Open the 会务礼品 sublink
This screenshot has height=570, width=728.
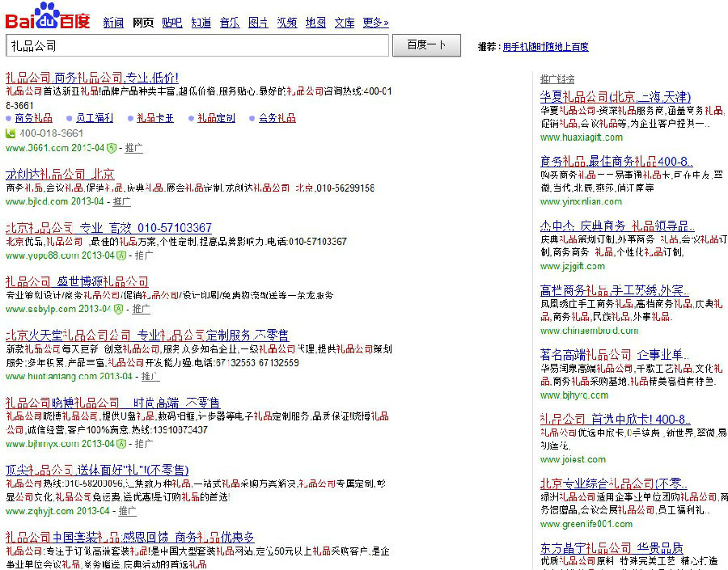pos(277,118)
